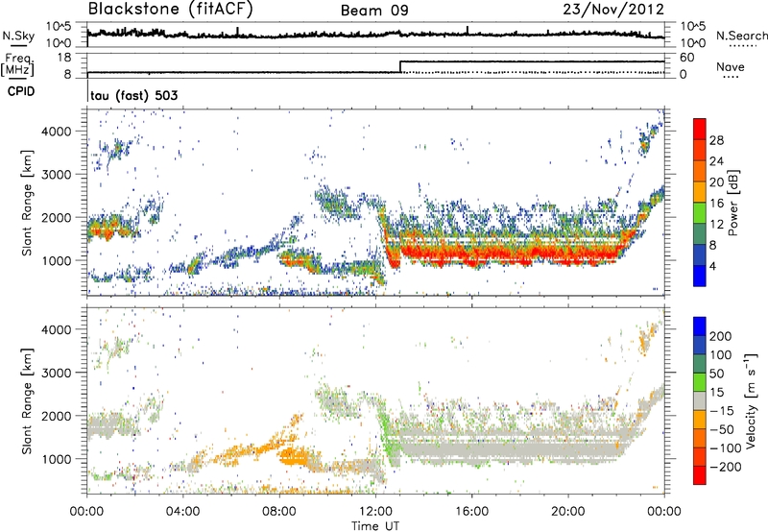This screenshot has height=532, width=768.
Task: Click the Nave legend label
Action: (731, 66)
